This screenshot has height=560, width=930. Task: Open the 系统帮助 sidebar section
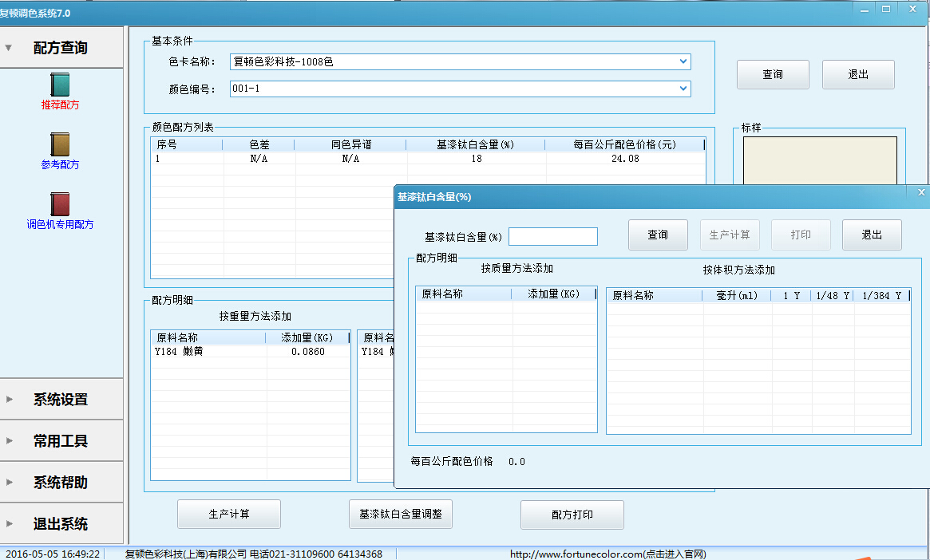coord(61,483)
